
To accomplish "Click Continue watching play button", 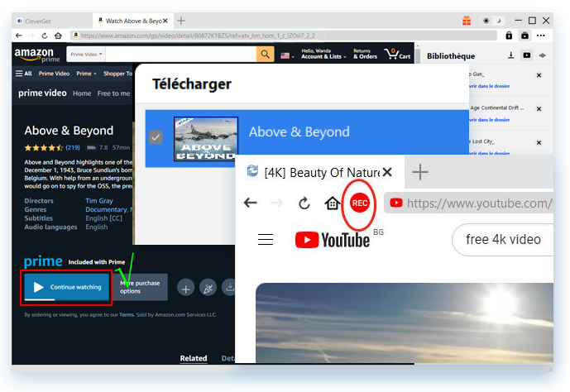I will (66, 287).
